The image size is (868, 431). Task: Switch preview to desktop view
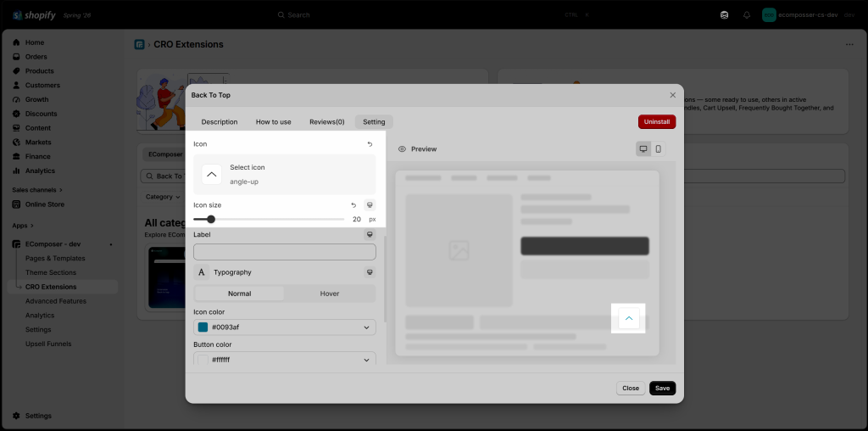(x=643, y=149)
